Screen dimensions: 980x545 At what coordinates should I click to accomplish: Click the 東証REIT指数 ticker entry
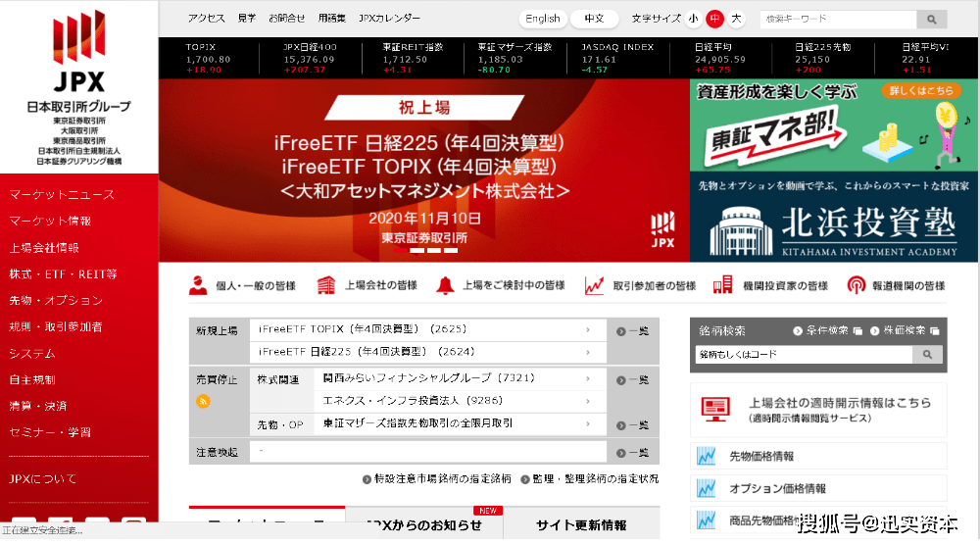(414, 58)
